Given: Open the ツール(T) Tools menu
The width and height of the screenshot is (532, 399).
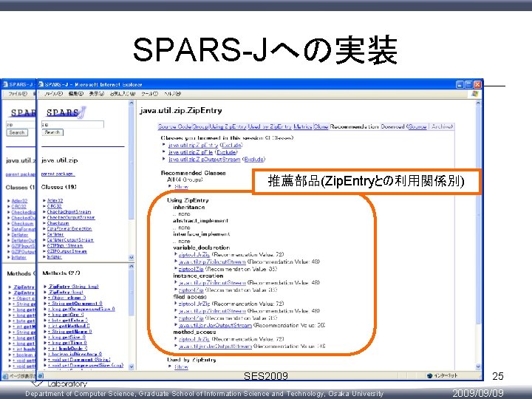Looking at the screenshot, I should [x=149, y=94].
